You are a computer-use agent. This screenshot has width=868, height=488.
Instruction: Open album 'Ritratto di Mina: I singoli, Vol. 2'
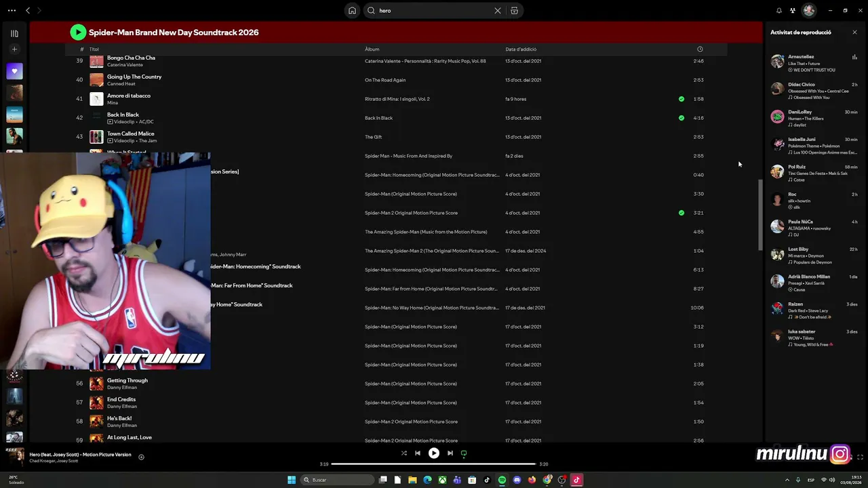click(397, 99)
